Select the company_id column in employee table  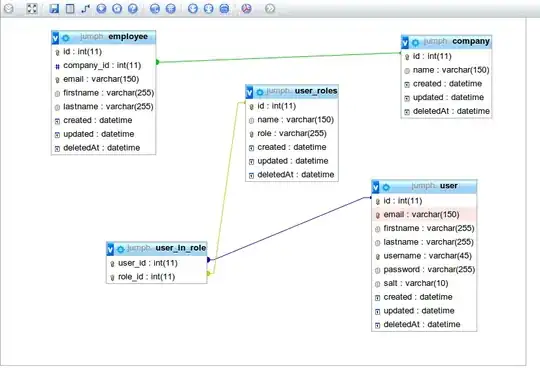103,65
